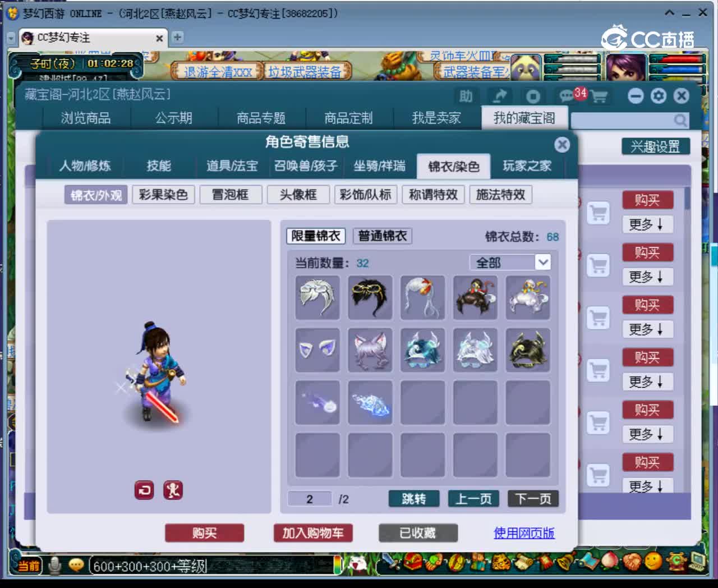Open the 全部 category dropdown
The width and height of the screenshot is (718, 588).
pos(510,263)
